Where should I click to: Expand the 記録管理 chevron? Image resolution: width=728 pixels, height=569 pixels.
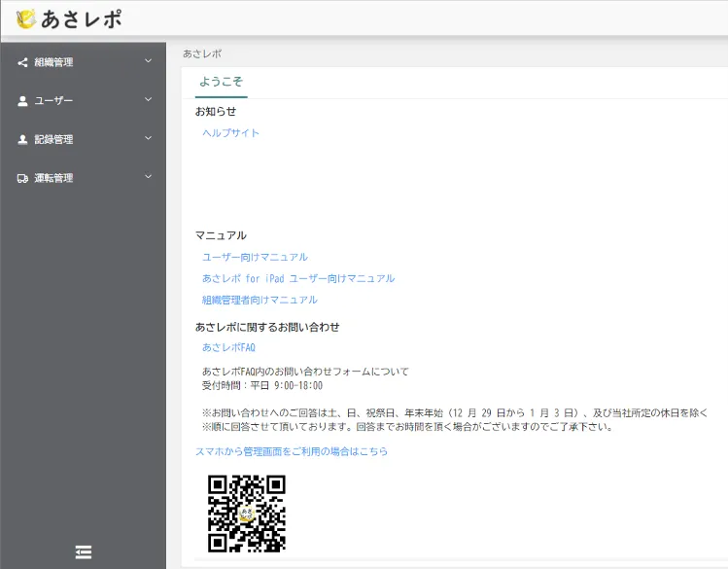pos(148,138)
